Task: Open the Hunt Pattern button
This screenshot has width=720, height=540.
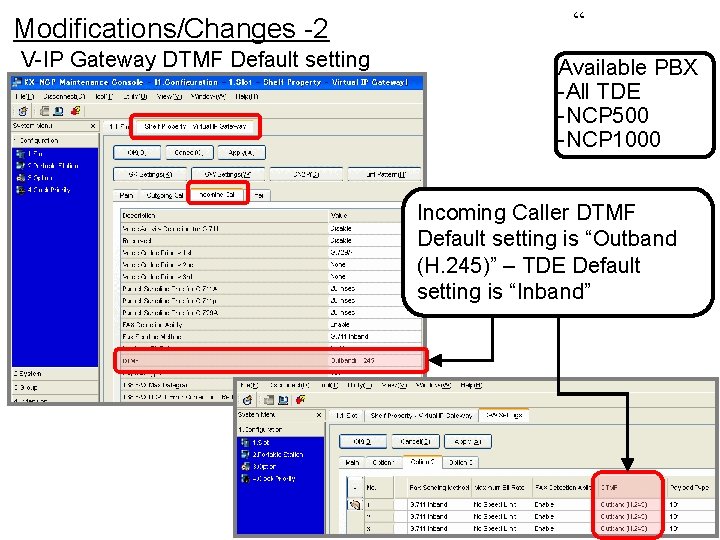Action: [x=385, y=174]
